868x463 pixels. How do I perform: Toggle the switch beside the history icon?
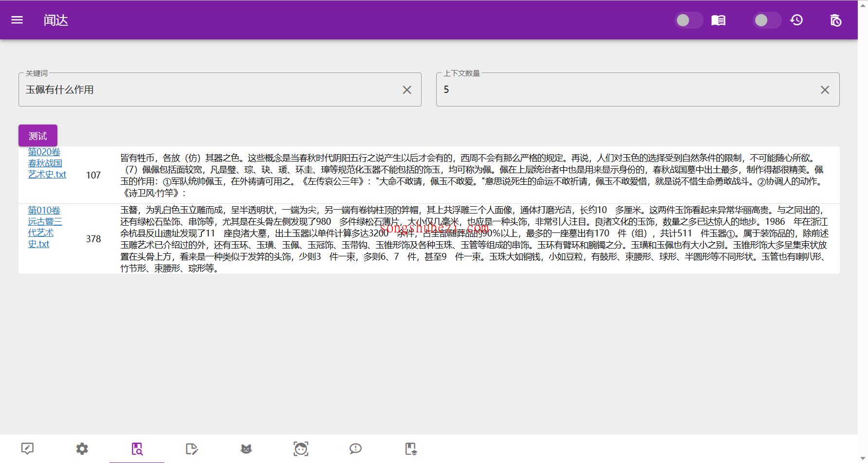coord(767,20)
